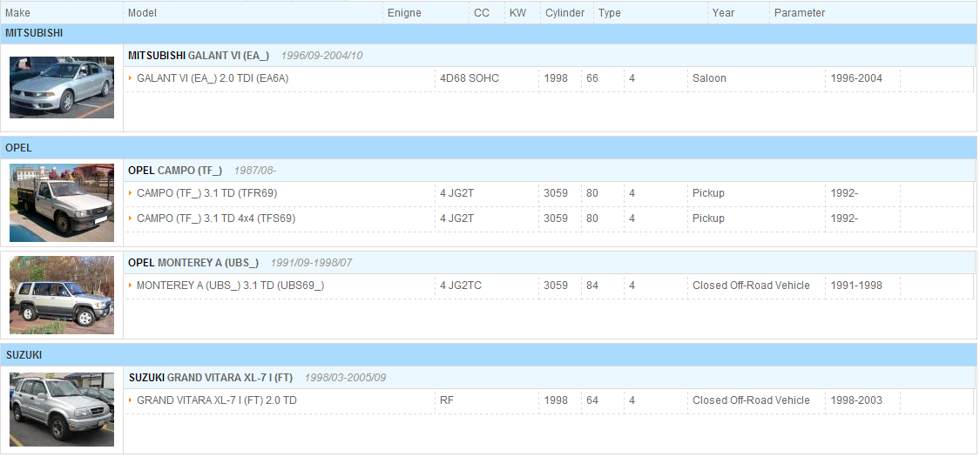Image resolution: width=980 pixels, height=457 pixels.
Task: Click the KW column header
Action: 518,12
